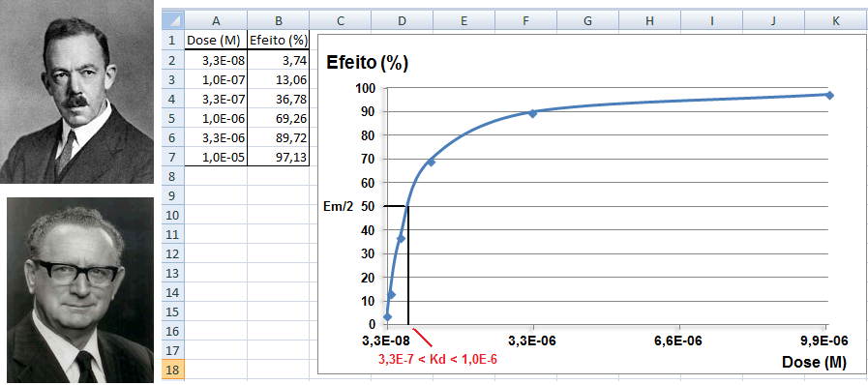Select column A header
The width and height of the screenshot is (868, 385).
click(216, 20)
